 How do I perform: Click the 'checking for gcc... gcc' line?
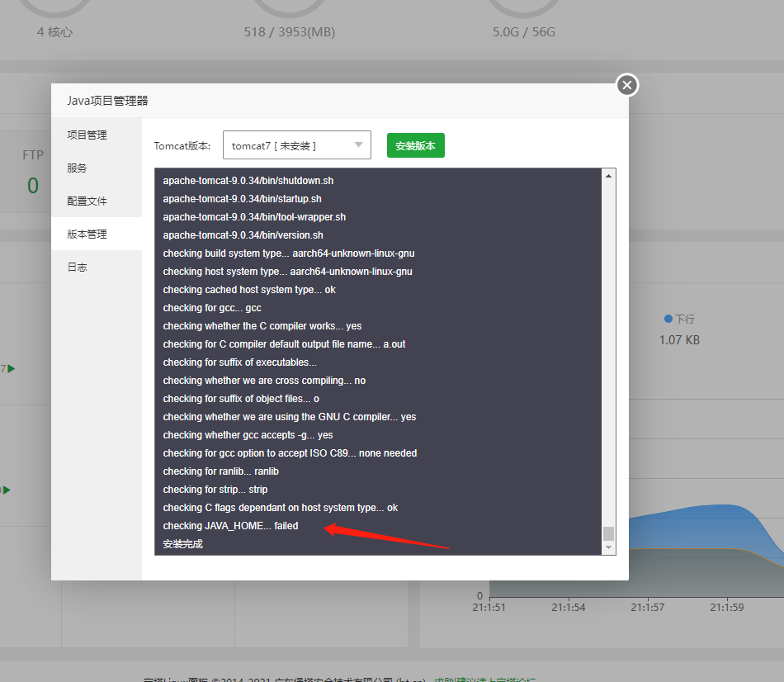(212, 308)
